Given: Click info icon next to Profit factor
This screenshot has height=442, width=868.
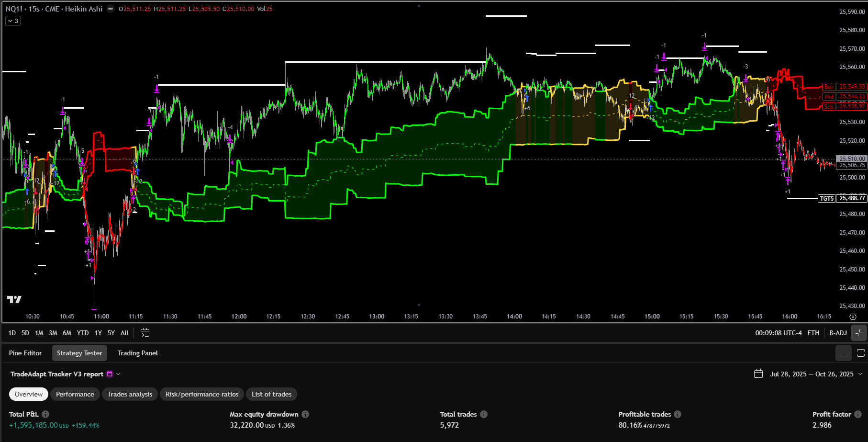Looking at the screenshot, I should point(858,414).
